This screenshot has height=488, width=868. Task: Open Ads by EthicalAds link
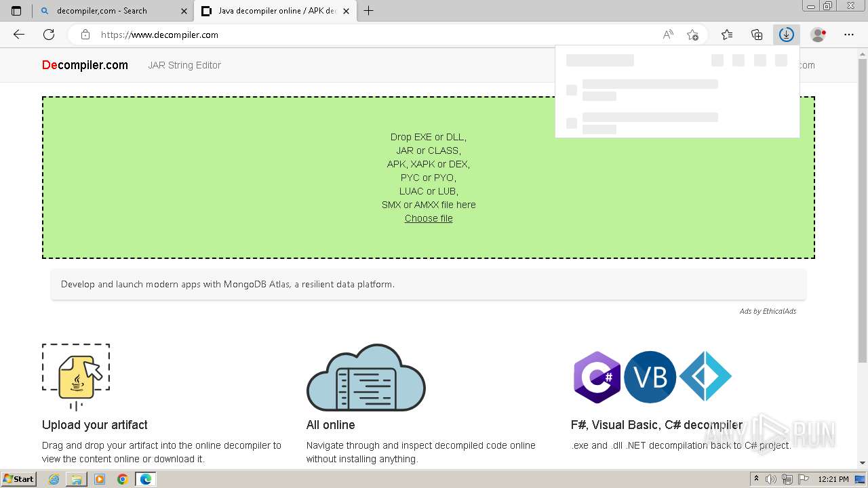pos(768,311)
